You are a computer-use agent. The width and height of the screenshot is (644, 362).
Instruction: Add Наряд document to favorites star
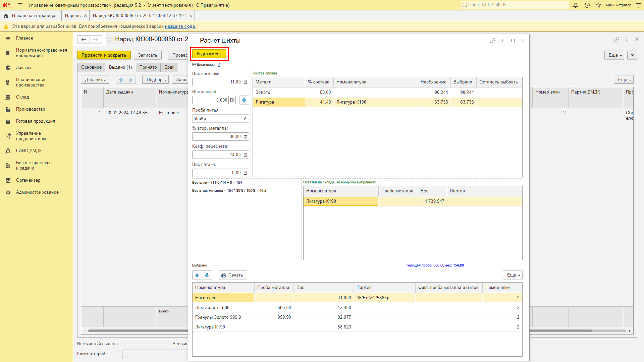109,40
